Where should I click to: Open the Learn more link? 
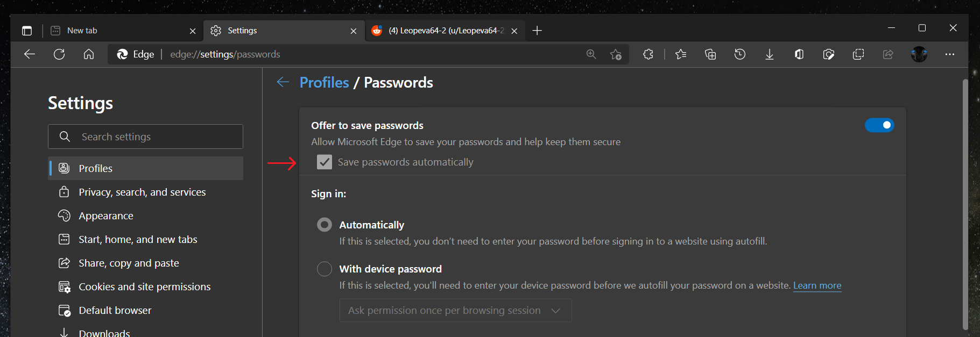(817, 285)
